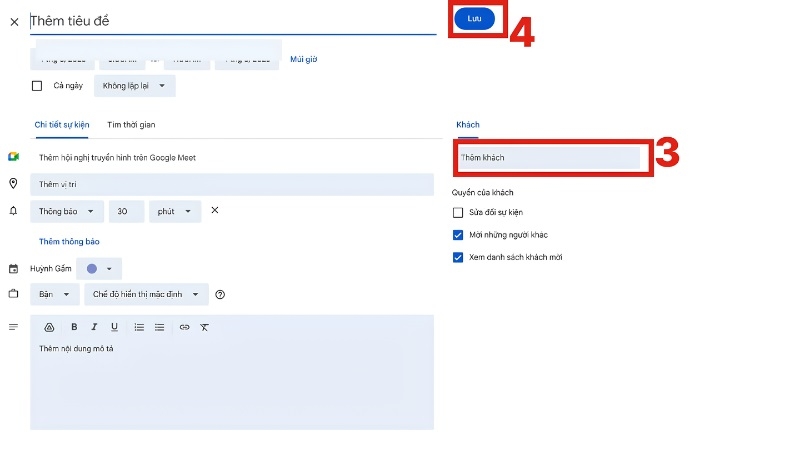Apply underline formatting to description
Screen dimensions: 800x450
point(114,327)
